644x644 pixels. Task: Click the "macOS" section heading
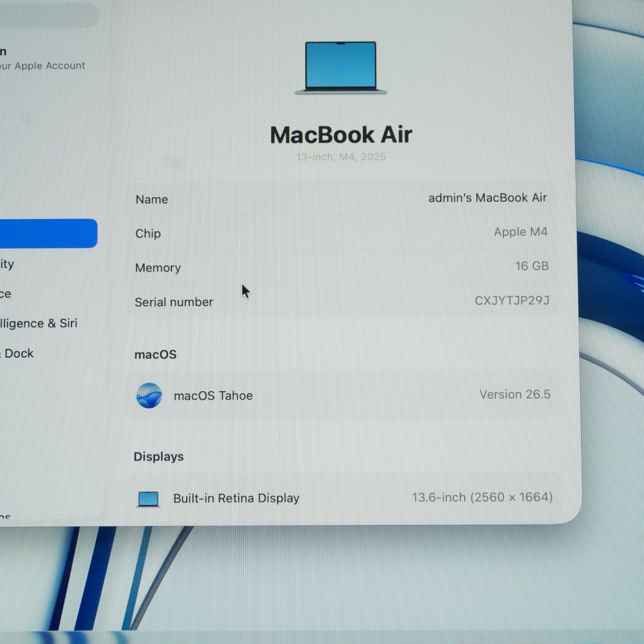[156, 354]
